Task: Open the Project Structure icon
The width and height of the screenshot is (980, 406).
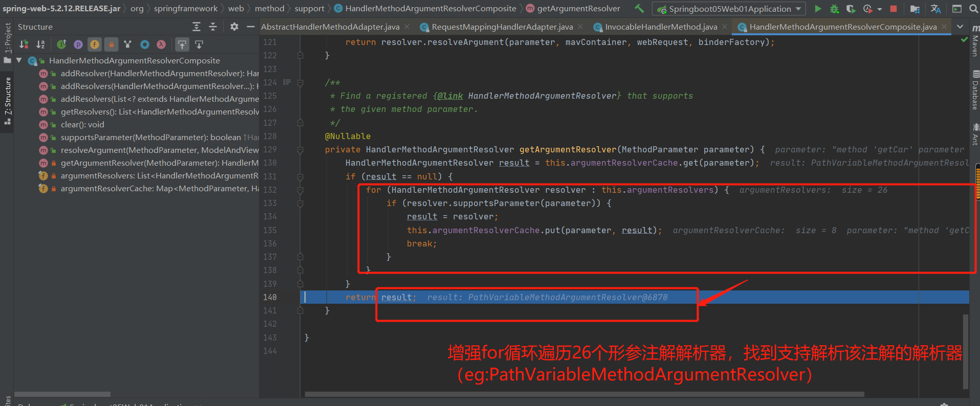Action: click(x=915, y=9)
